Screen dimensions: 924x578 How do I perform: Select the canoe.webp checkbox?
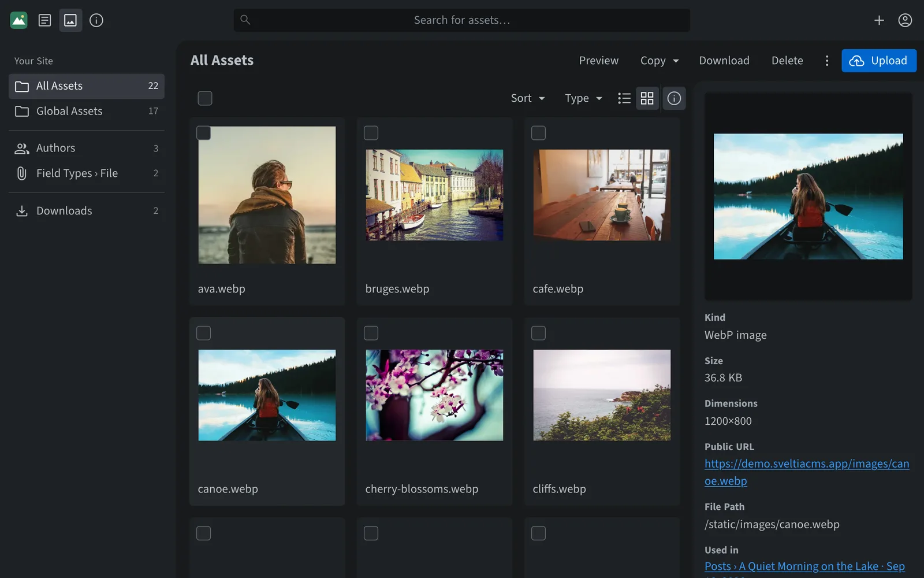[204, 333]
